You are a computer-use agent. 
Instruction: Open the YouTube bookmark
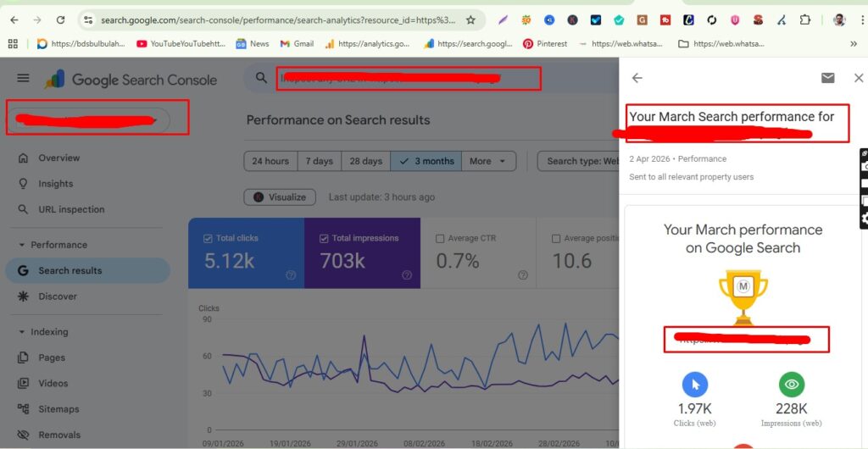click(x=180, y=44)
